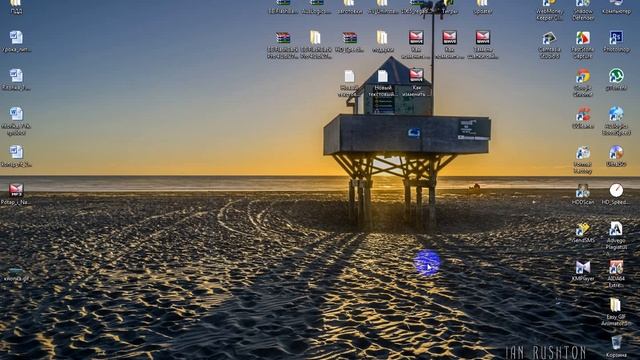Select the Camtasia Studio shortcut
640x360 pixels.
[549, 45]
